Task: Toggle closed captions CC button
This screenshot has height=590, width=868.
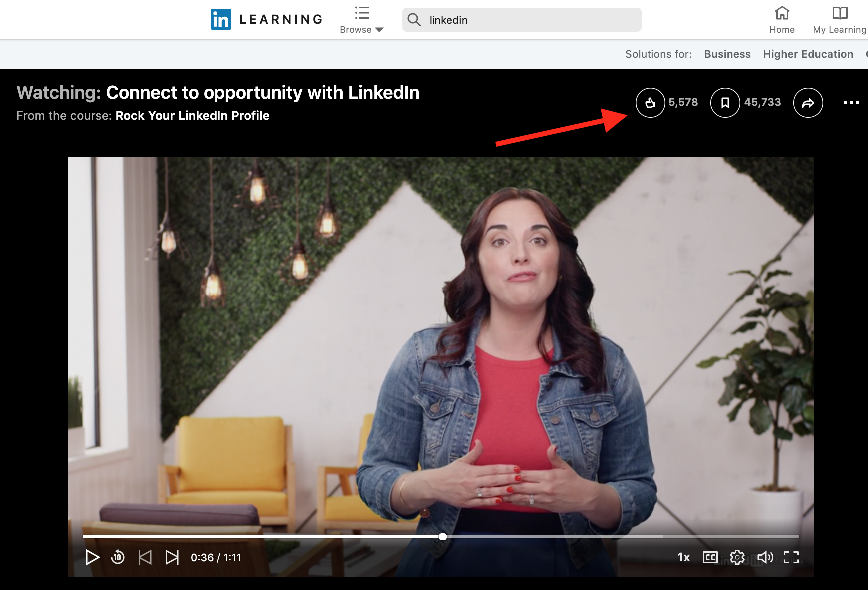Action: pos(710,557)
